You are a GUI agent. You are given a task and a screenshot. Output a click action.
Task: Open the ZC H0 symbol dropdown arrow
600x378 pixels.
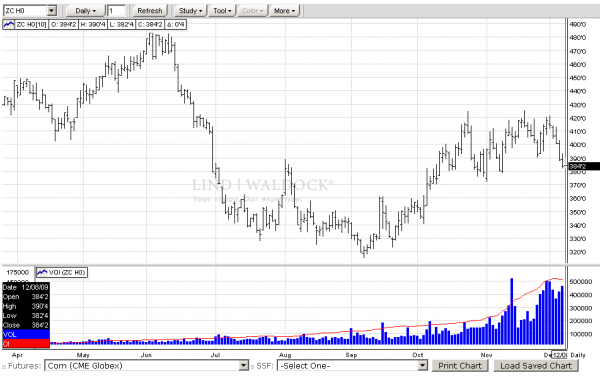[x=52, y=11]
